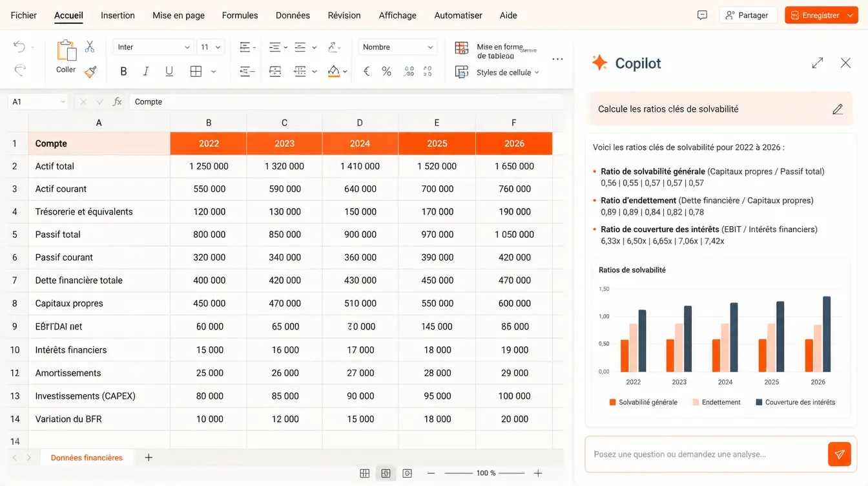
Task: Expand the undo history dropdown arrow
Action: [33, 47]
